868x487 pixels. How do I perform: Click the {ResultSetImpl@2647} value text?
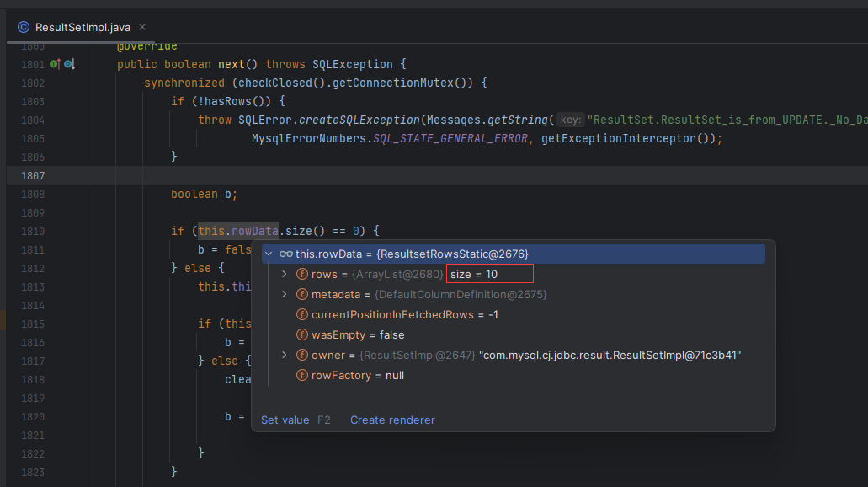(x=418, y=355)
